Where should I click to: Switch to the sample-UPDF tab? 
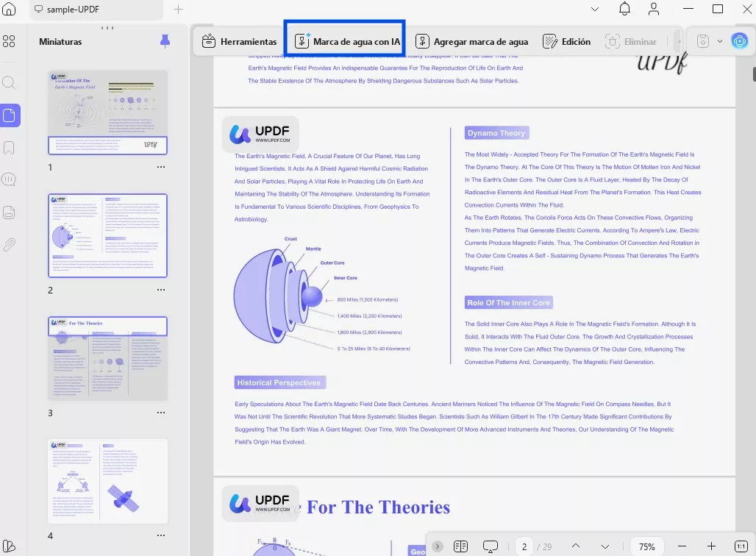96,9
